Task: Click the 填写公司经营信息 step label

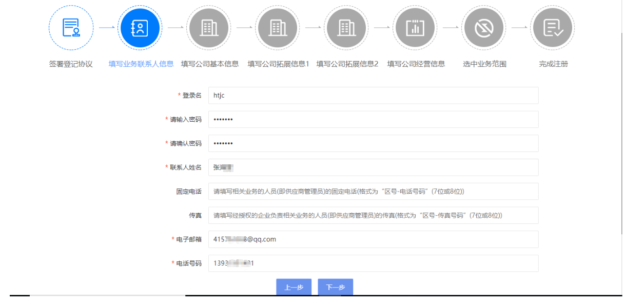Action: coord(416,64)
